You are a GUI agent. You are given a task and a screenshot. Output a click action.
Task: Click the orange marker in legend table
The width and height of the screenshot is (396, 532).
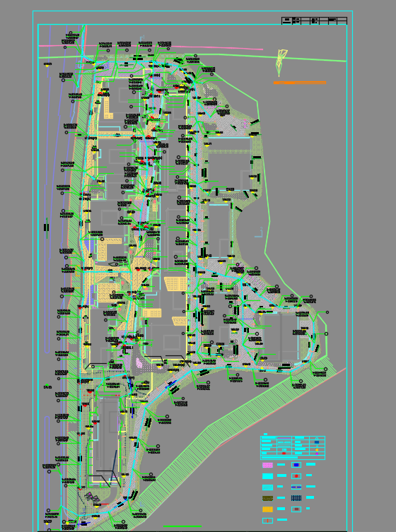tap(317, 450)
